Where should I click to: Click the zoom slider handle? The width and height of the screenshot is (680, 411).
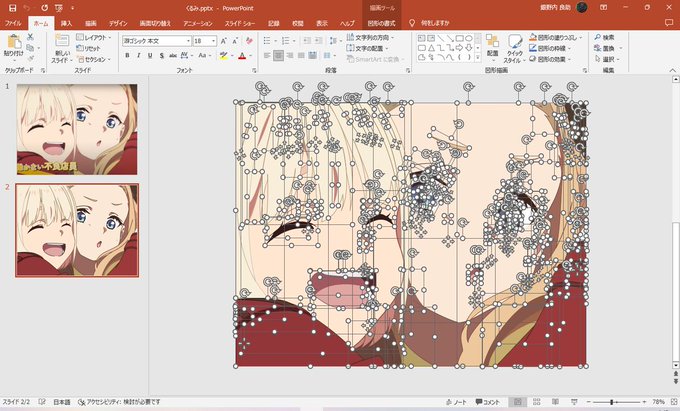click(611, 402)
